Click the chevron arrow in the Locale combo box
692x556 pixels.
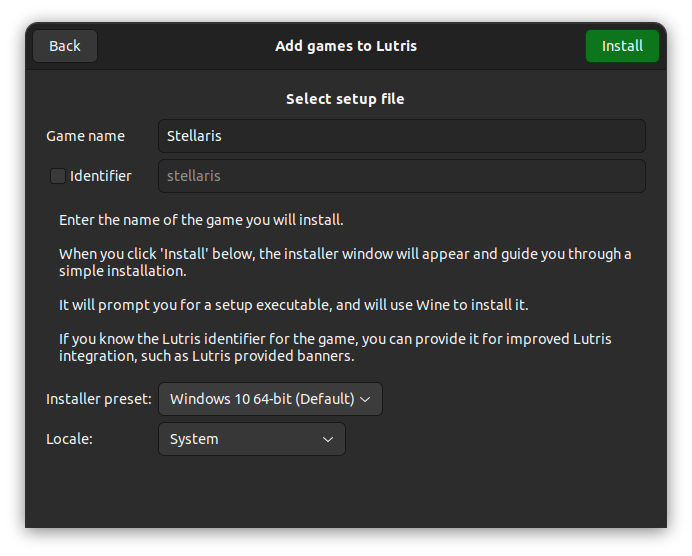click(328, 440)
